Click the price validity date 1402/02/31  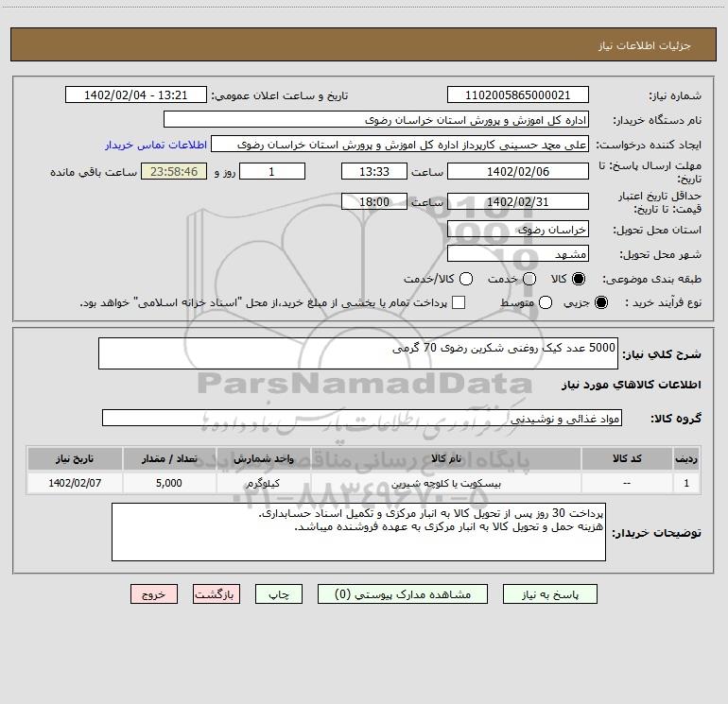pyautogui.click(x=518, y=201)
